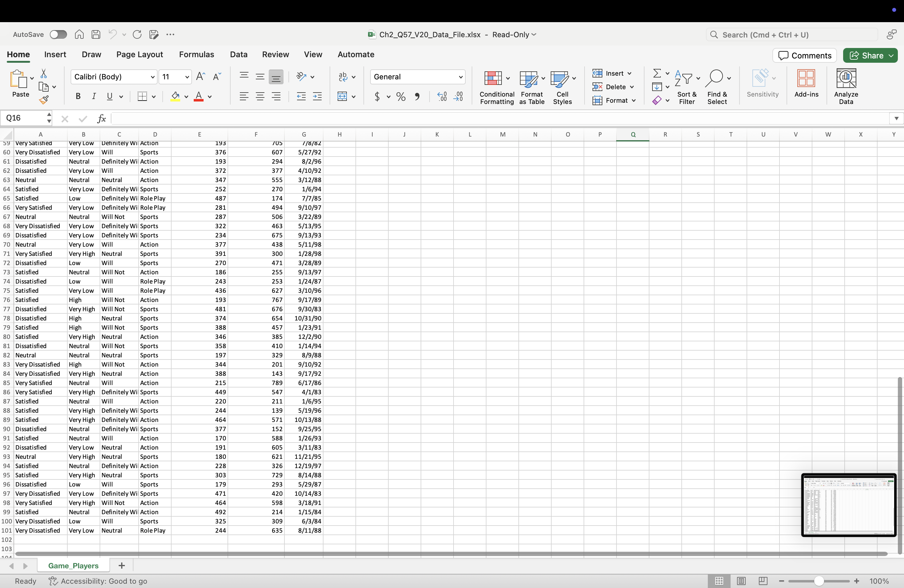Open the font name dropdown

[152, 77]
